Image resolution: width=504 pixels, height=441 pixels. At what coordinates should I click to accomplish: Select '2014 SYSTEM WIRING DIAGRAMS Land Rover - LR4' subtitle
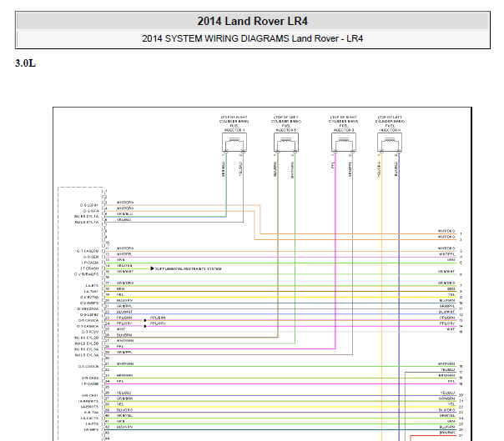coord(253,38)
